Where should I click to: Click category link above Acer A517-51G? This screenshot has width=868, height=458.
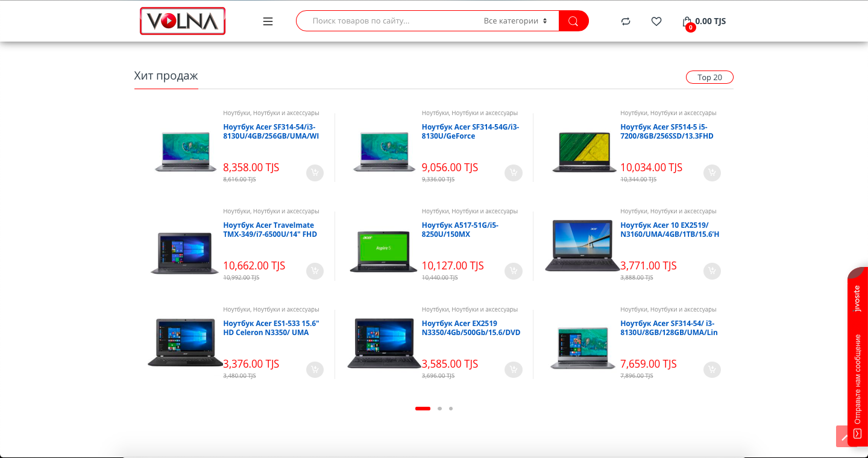pos(470,211)
